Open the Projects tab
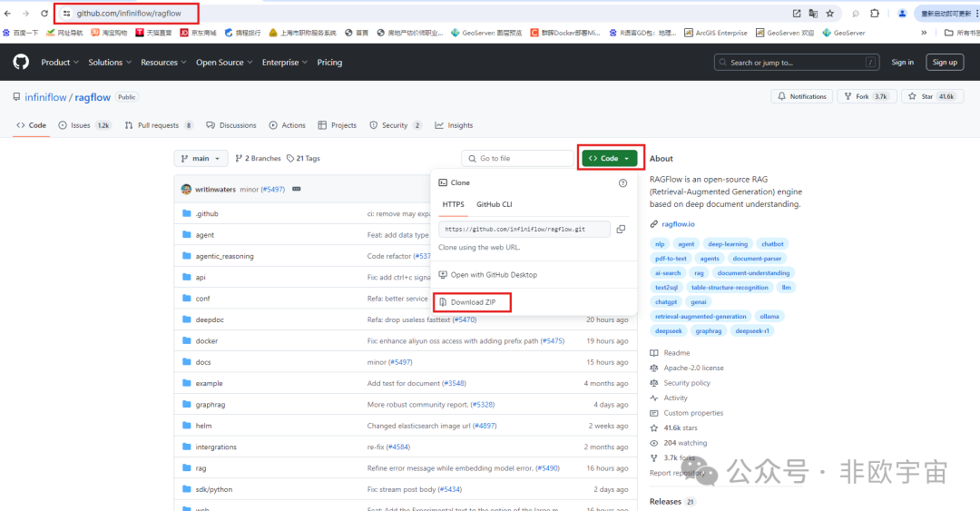Screen dimensions: 980x511 (338, 125)
